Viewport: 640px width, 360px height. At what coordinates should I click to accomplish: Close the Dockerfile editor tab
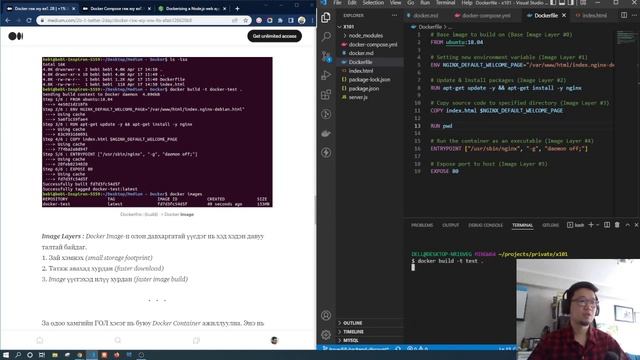pos(564,16)
